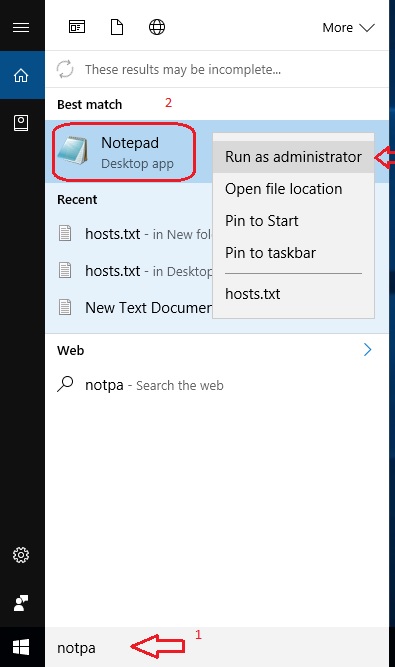The width and height of the screenshot is (395, 667).
Task: Open hosts.txt from the context menu
Action: tap(293, 294)
